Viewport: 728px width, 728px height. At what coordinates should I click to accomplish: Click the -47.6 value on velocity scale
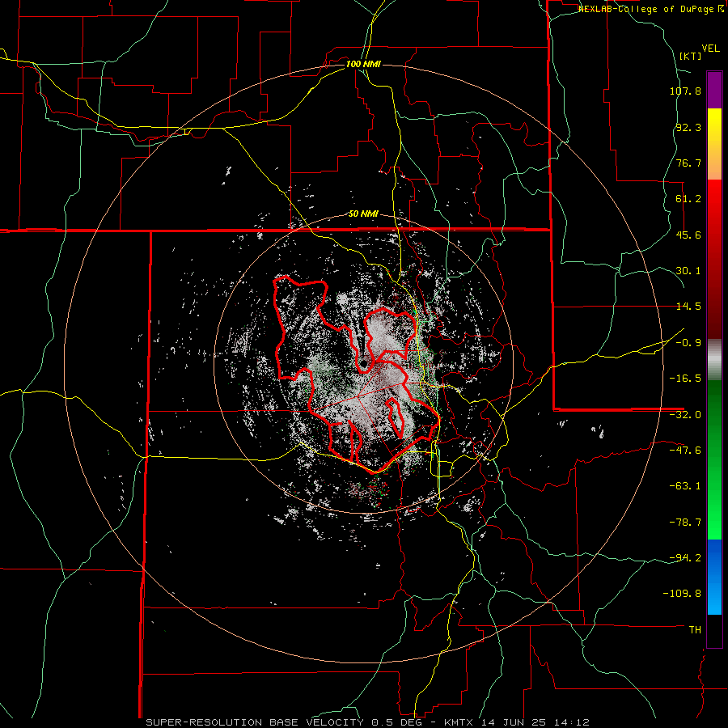(x=685, y=451)
